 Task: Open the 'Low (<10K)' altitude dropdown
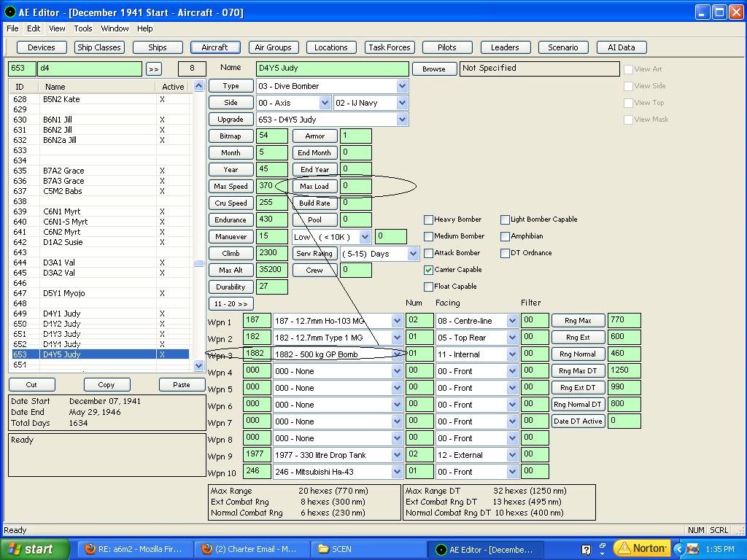click(365, 237)
